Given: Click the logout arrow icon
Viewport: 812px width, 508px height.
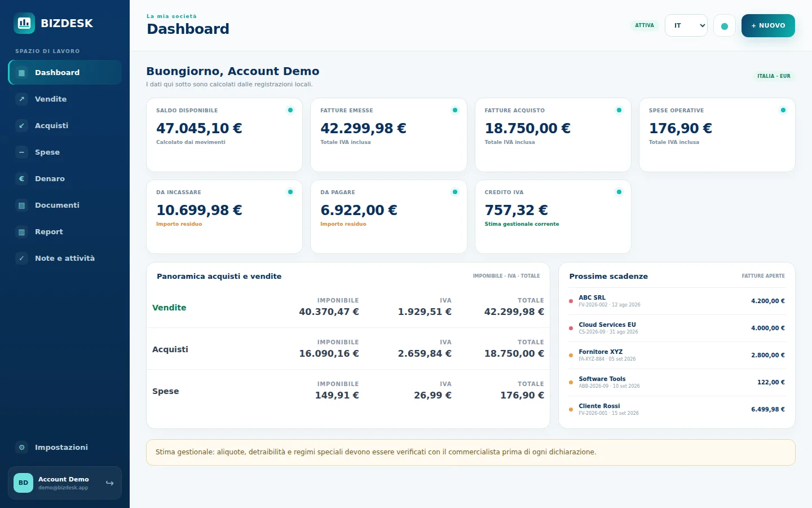Looking at the screenshot, I should (109, 483).
